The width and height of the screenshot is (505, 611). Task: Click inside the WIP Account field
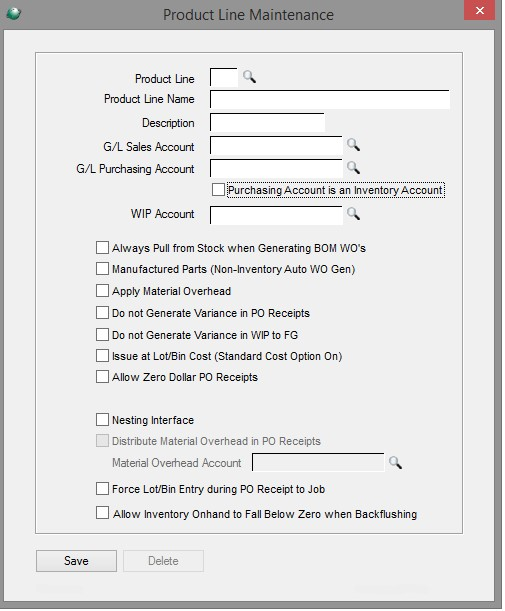click(276, 215)
